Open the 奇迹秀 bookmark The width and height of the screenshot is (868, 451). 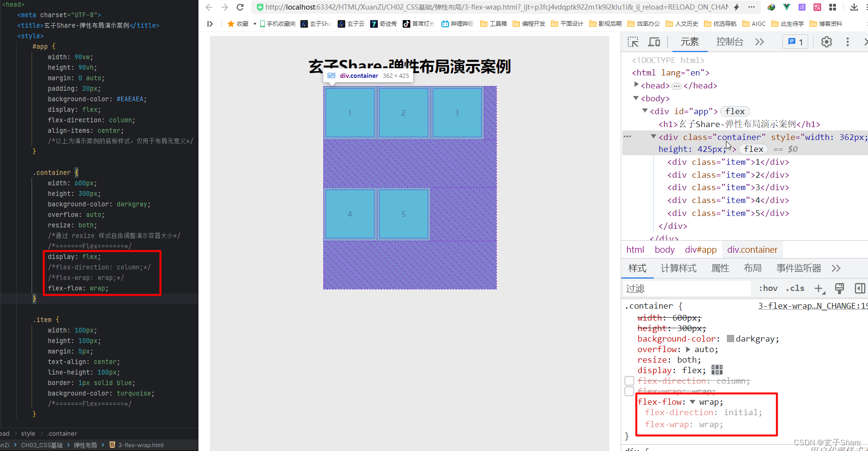(384, 23)
